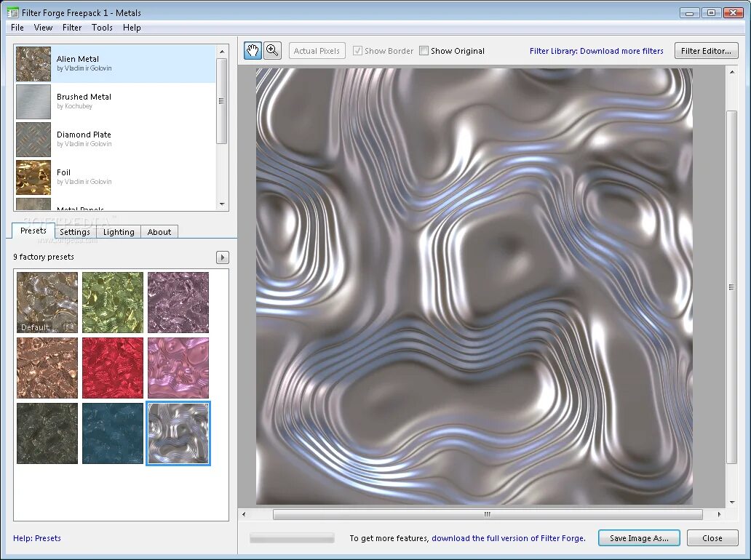Open the File menu
This screenshot has width=751, height=560.
coord(17,28)
